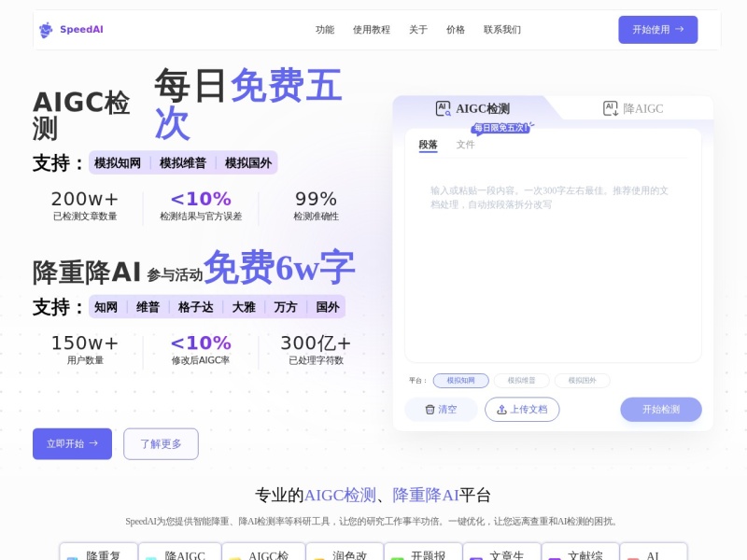Open 联系我们 in the top nav
The image size is (747, 560).
click(502, 30)
